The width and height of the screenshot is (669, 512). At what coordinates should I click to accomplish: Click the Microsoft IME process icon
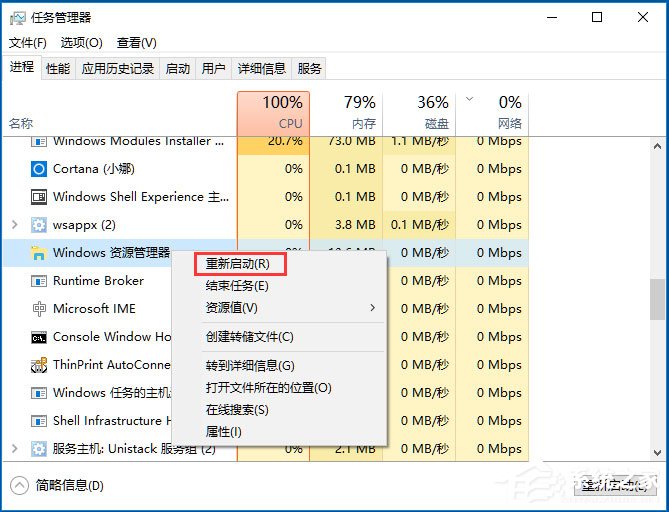[x=39, y=309]
